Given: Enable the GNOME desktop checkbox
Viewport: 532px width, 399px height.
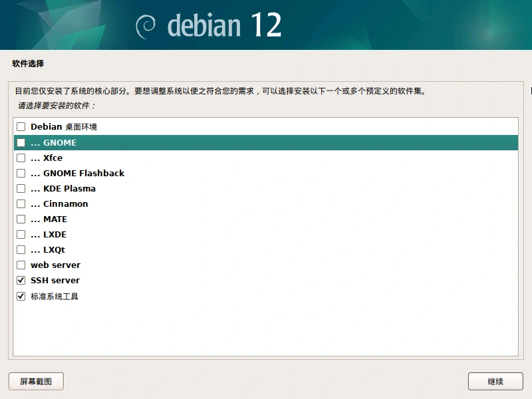Looking at the screenshot, I should tap(21, 142).
